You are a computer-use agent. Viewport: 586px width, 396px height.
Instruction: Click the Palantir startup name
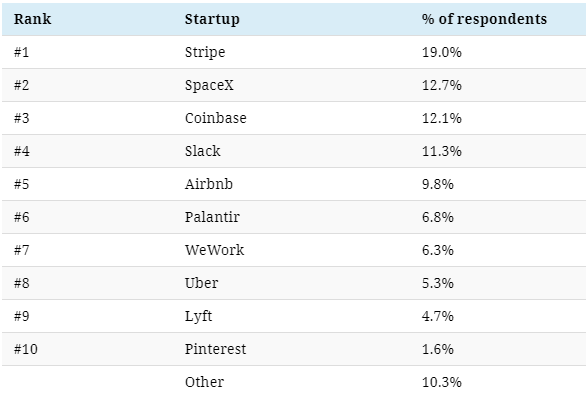[x=212, y=217]
